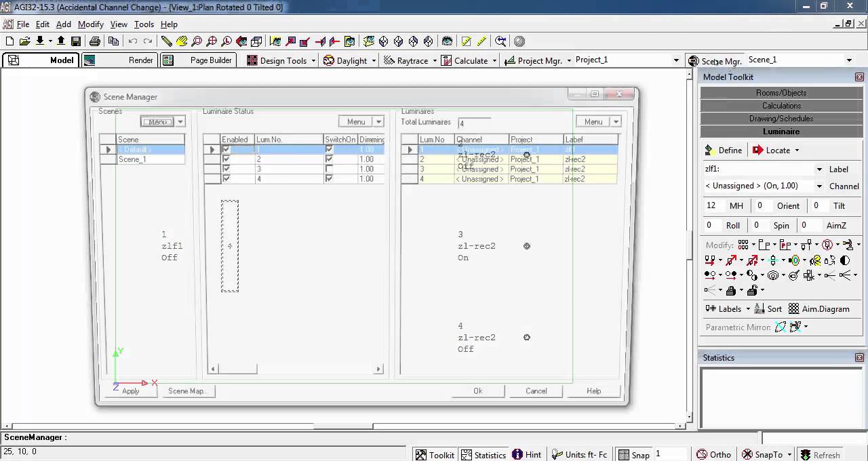The image size is (868, 461).
Task: Click the Save floppy disk icon
Action: click(76, 41)
